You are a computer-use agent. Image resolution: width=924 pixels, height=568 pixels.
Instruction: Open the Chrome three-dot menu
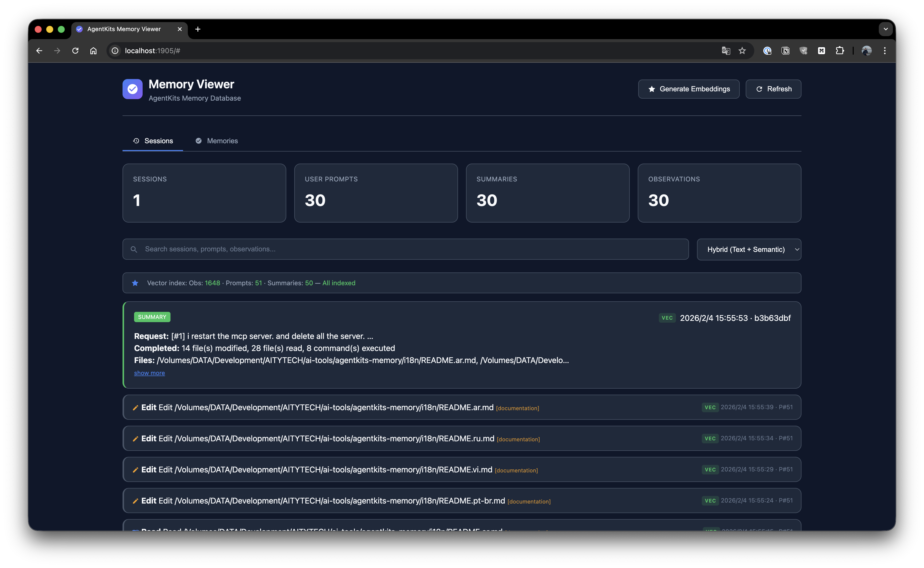pyautogui.click(x=885, y=51)
